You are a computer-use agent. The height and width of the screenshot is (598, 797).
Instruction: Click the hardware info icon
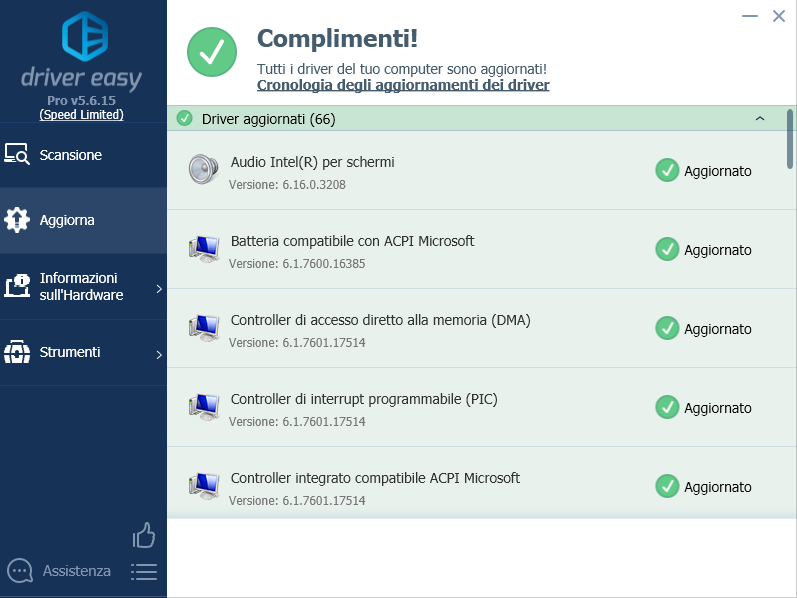[17, 285]
